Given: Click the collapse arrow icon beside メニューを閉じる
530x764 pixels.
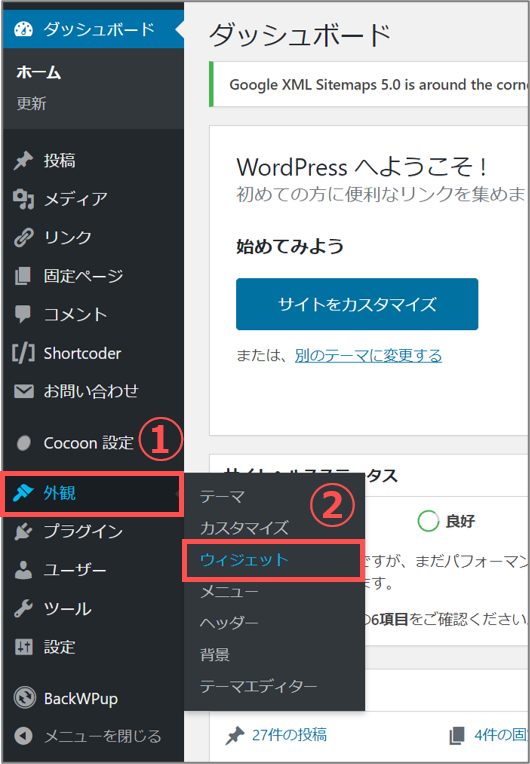Looking at the screenshot, I should pos(23,736).
